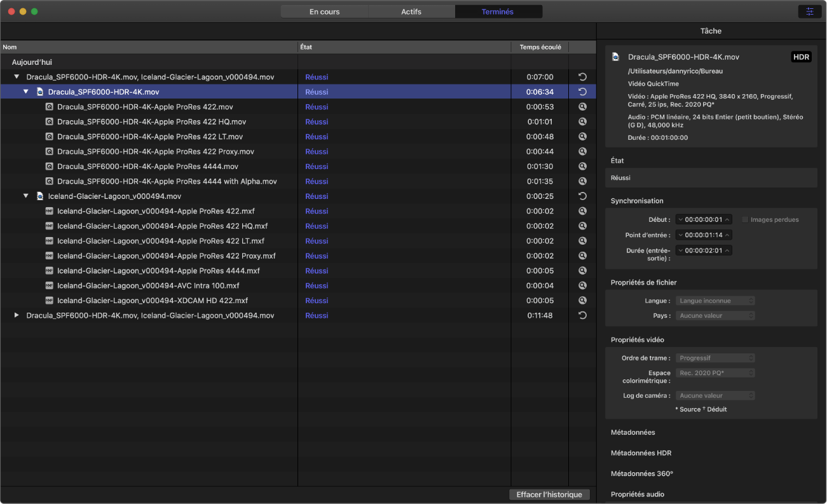Reveal Iceland XDCAM HD 422.mxf in Finder
Image resolution: width=827 pixels, height=504 pixels.
(x=582, y=301)
